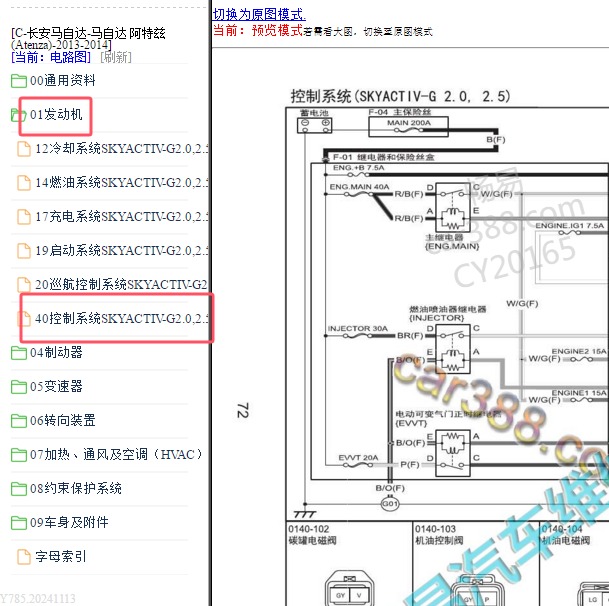
Task: Select 06转向装置 category
Action: (x=63, y=420)
